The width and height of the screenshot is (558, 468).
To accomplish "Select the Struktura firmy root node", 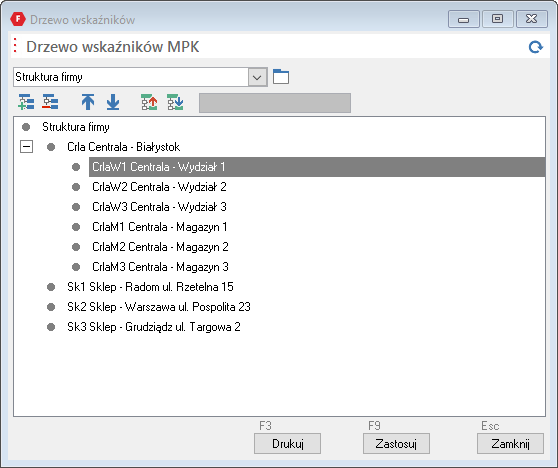I will [76, 127].
